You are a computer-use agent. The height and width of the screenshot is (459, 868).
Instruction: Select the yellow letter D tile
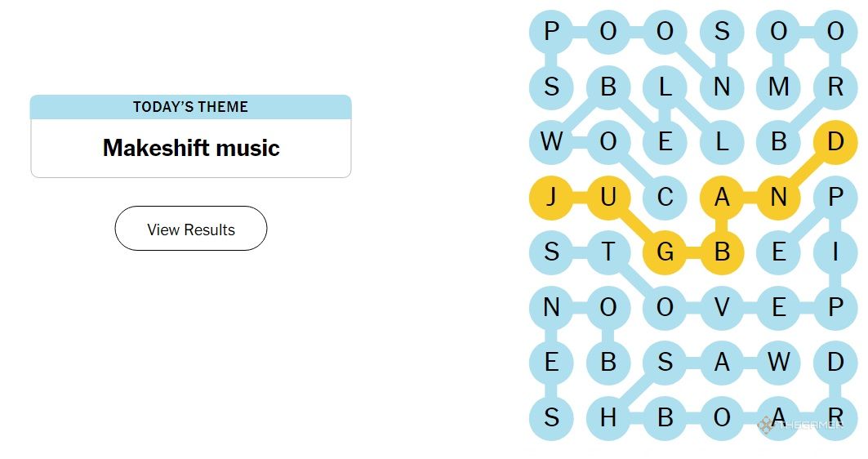pyautogui.click(x=835, y=142)
